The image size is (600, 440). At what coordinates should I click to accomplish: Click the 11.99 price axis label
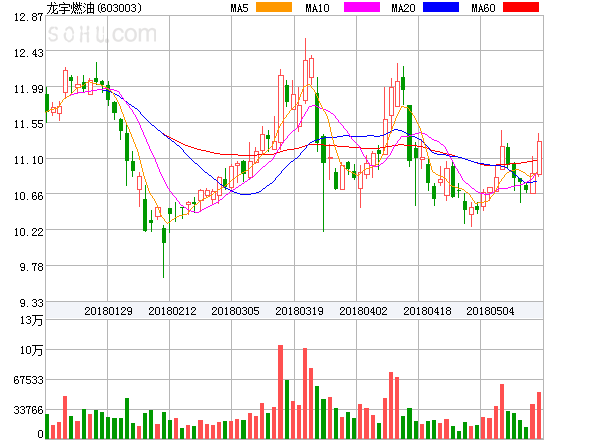click(29, 89)
